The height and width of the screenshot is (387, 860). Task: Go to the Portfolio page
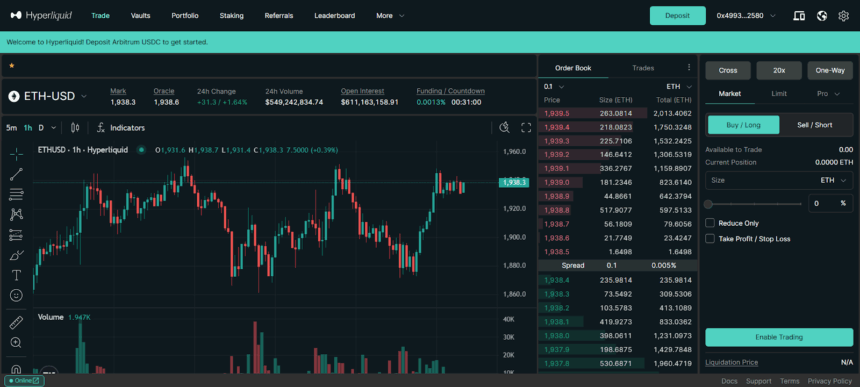[x=185, y=16]
